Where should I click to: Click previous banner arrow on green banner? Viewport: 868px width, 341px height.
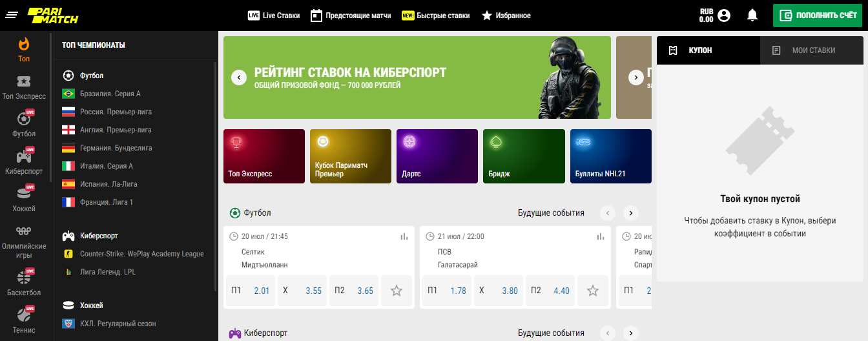pos(239,77)
